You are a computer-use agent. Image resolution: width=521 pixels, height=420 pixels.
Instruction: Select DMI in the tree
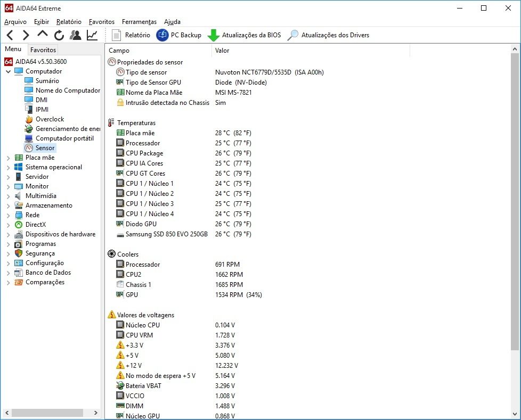tap(42, 100)
